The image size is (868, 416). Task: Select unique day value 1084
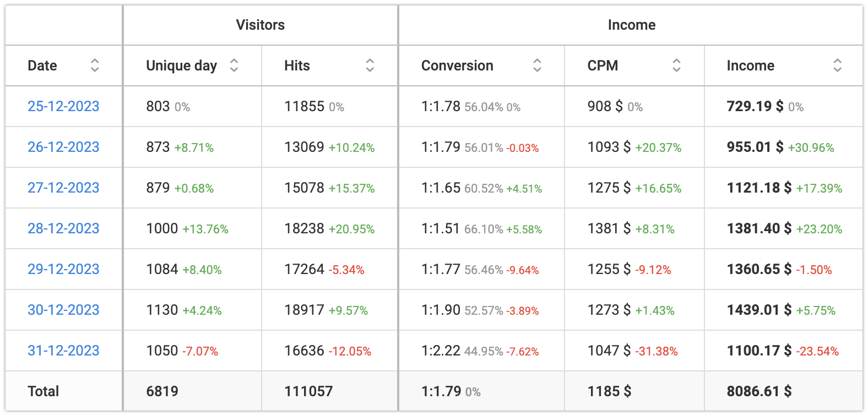tap(162, 269)
